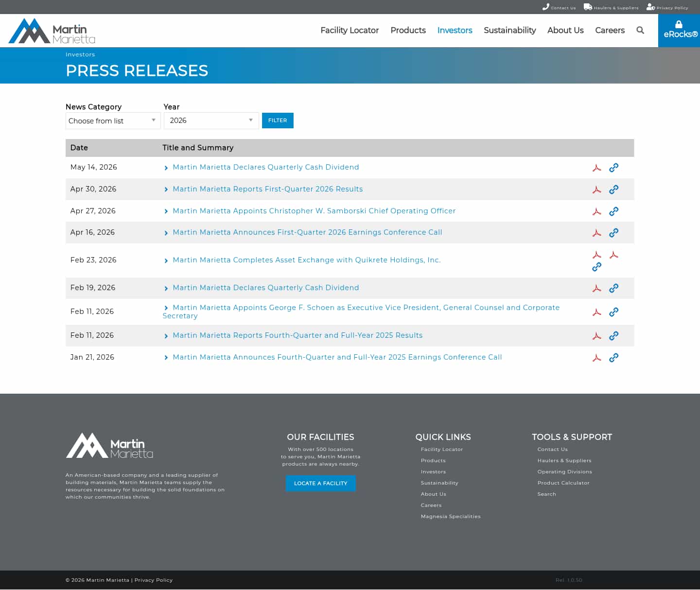Open Contact Us in top utility bar
The height and width of the screenshot is (590, 700).
559,7
